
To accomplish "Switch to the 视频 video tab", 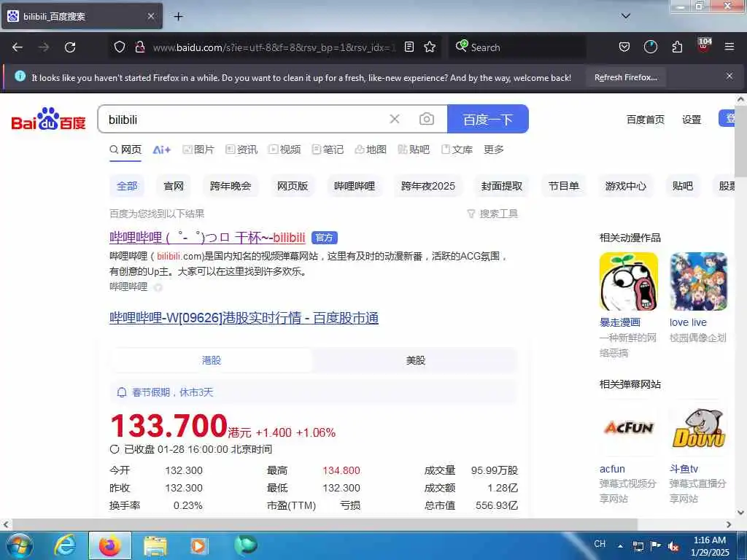I will (285, 149).
